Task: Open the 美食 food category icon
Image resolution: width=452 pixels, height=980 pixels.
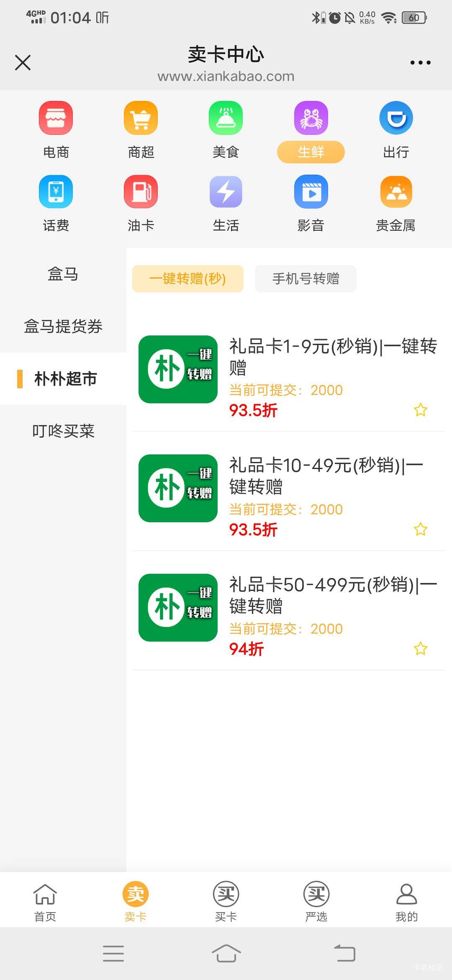Action: (226, 118)
